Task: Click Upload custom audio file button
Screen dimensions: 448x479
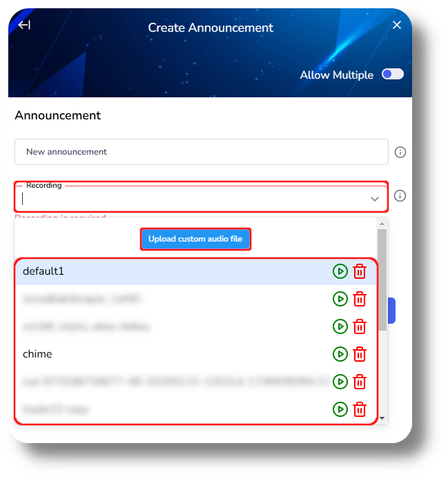Action: click(x=195, y=239)
